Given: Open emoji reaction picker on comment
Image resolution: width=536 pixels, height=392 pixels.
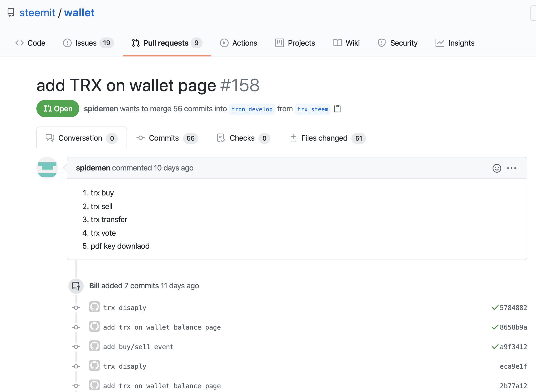Looking at the screenshot, I should pyautogui.click(x=497, y=168).
